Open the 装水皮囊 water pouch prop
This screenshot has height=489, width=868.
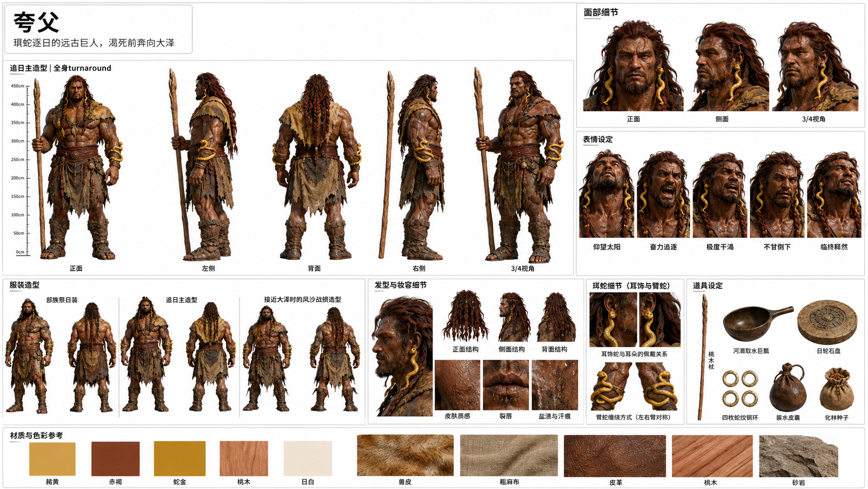788,388
